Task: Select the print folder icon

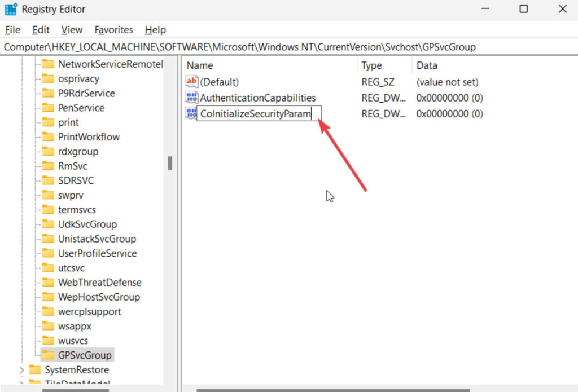Action: (x=48, y=122)
